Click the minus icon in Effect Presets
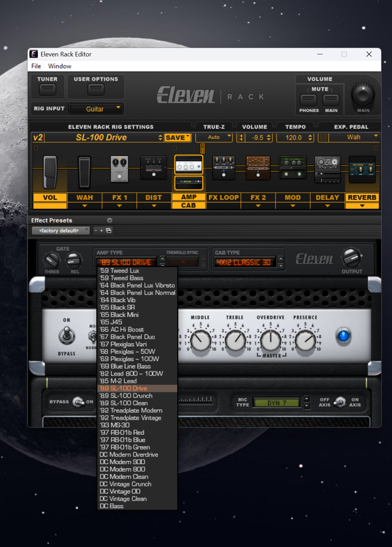This screenshot has width=392, height=547. (x=96, y=231)
